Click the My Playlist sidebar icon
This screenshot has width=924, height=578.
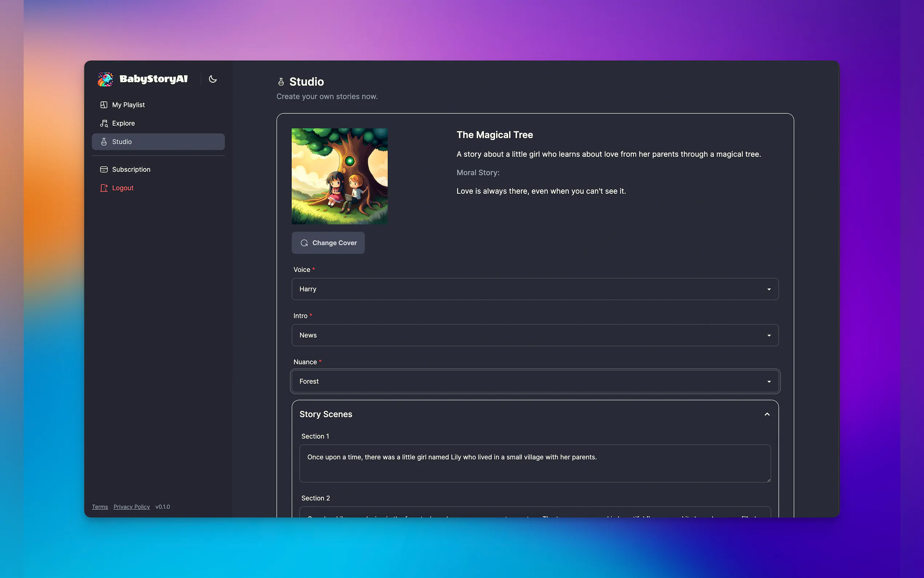104,105
